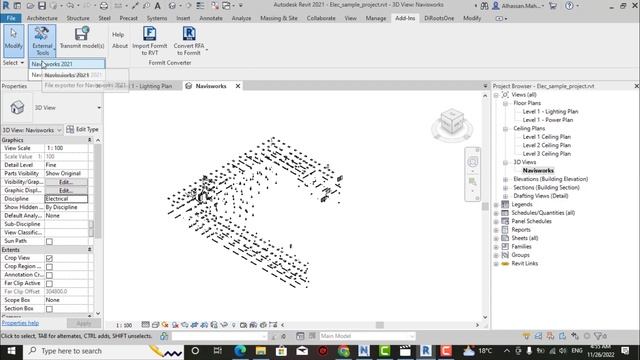Click the 3D View house icon in Properties
Image resolution: width=640 pixels, height=360 pixels.
tap(17, 107)
